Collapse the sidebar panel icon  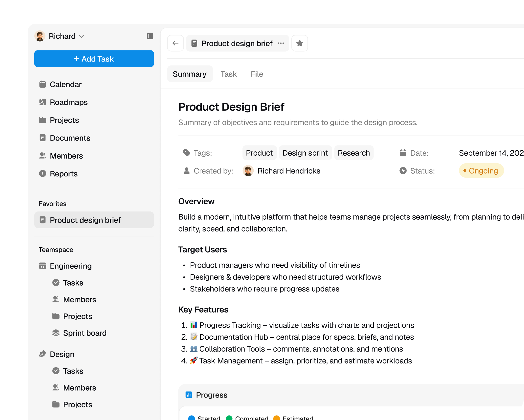tap(150, 36)
